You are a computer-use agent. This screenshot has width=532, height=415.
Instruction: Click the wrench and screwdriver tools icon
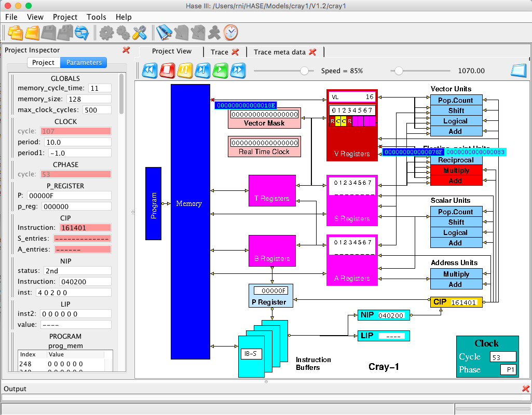pyautogui.click(x=140, y=33)
